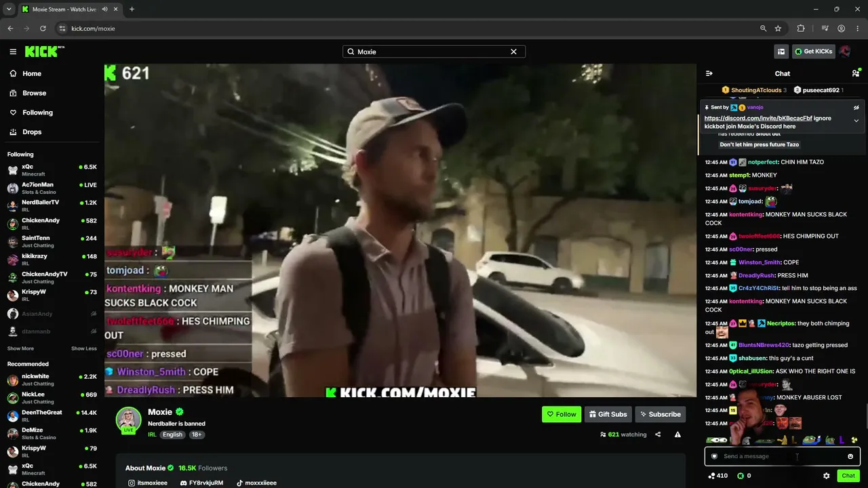Reload the kick.com/moxie page
This screenshot has width=868, height=488.
43,28
